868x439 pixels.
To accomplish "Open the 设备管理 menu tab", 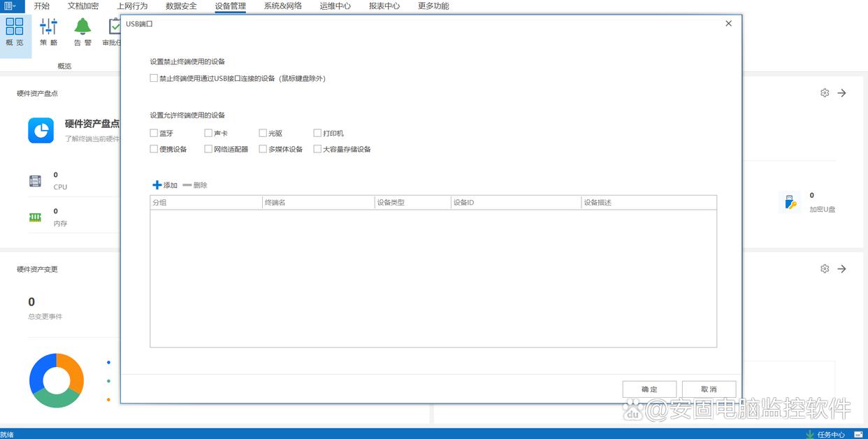I will [x=231, y=6].
